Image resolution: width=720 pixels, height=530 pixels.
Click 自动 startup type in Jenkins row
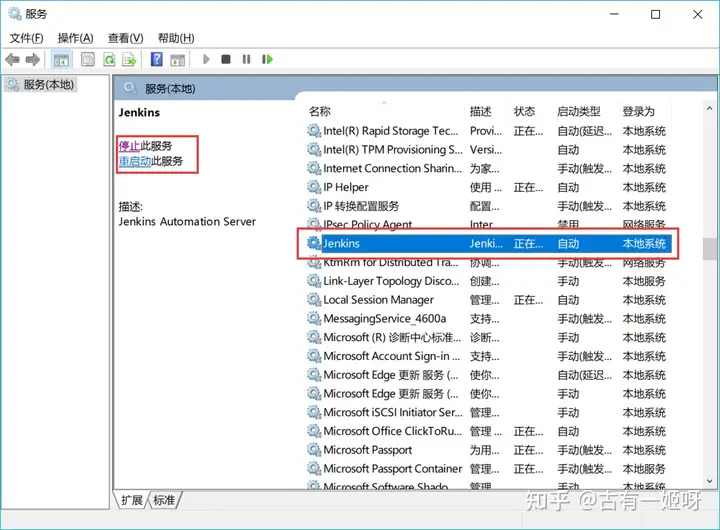(568, 243)
